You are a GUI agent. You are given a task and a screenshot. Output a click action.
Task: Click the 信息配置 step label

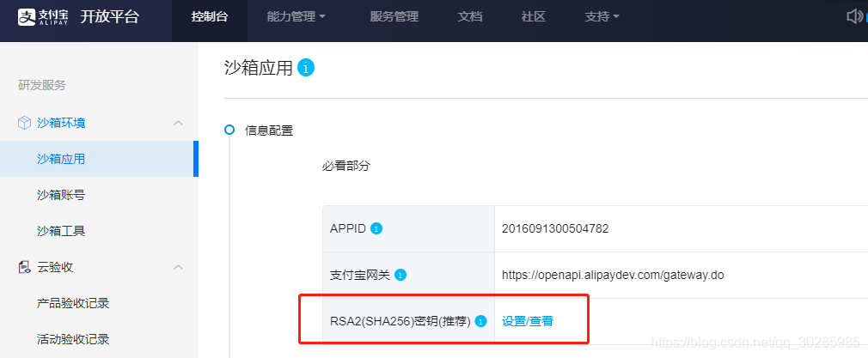coord(269,130)
